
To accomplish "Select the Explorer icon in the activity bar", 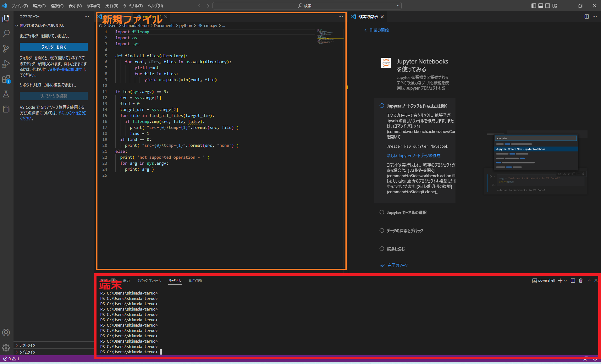I will pyautogui.click(x=6, y=18).
